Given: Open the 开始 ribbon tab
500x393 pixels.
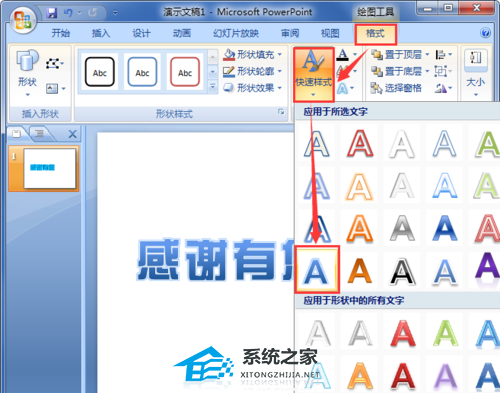Looking at the screenshot, I should coord(61,33).
